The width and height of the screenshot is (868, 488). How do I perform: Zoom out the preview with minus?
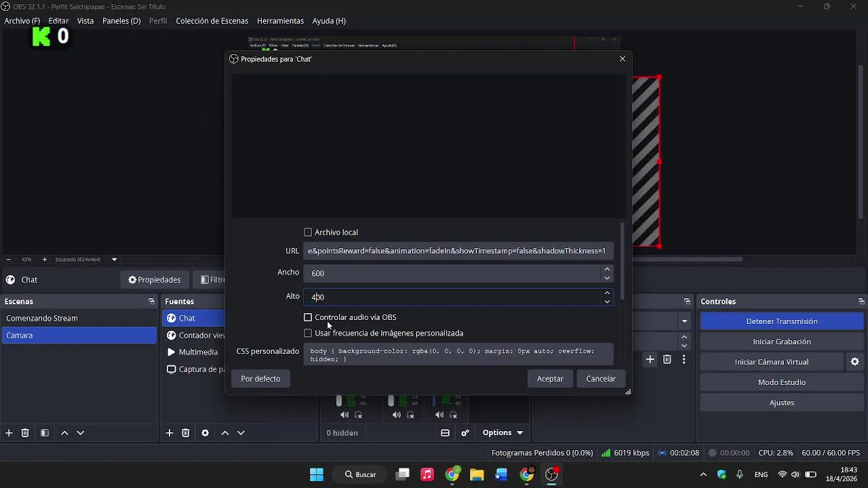(x=8, y=260)
